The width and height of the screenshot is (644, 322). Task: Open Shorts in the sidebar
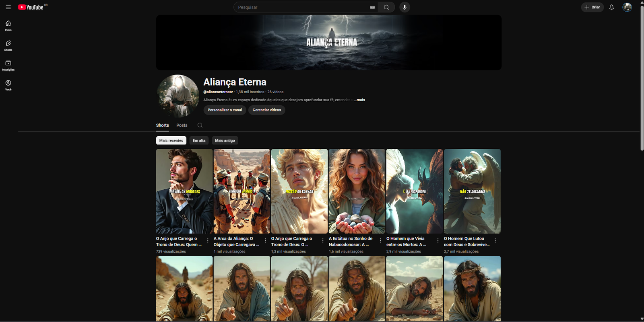(x=8, y=46)
